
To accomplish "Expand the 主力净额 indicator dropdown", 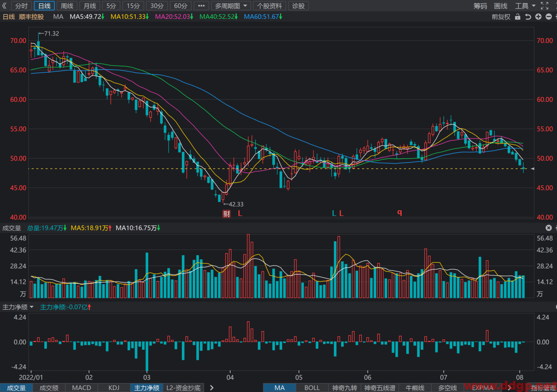I will (x=18, y=307).
